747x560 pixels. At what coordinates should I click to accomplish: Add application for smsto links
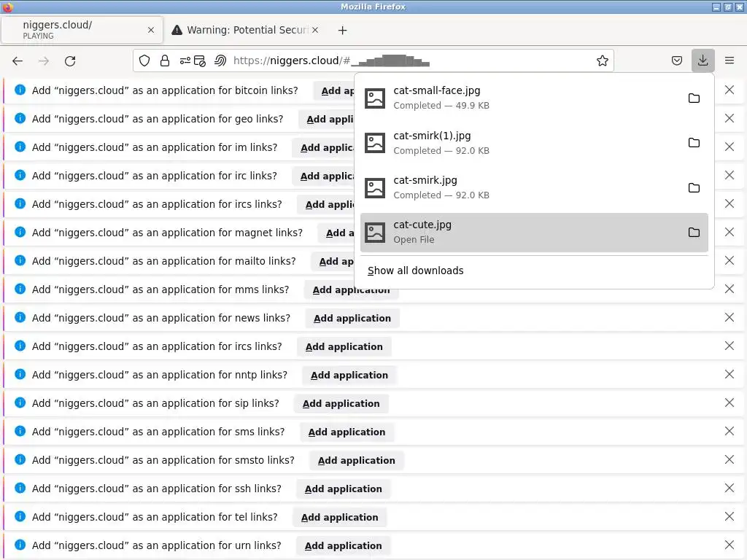point(356,461)
